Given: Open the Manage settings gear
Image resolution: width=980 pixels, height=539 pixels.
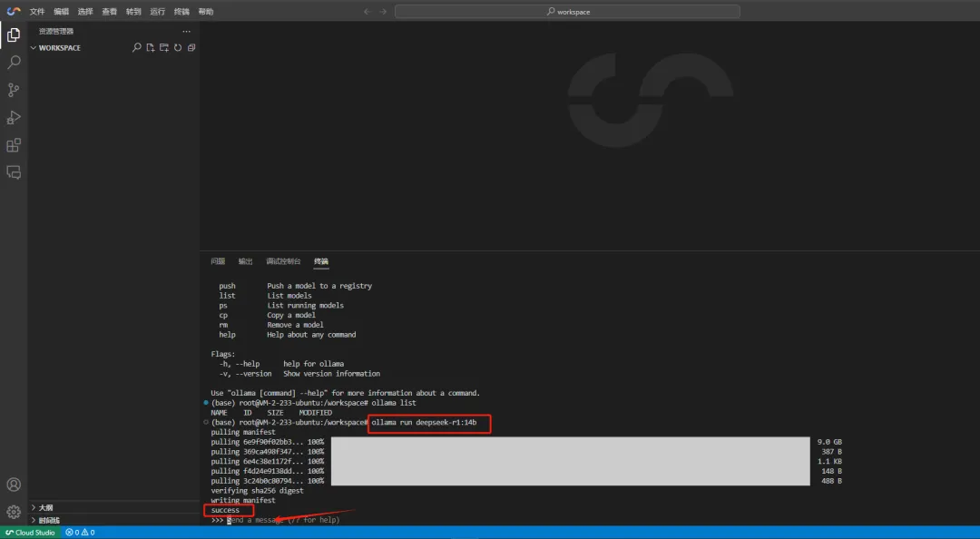Looking at the screenshot, I should (13, 512).
